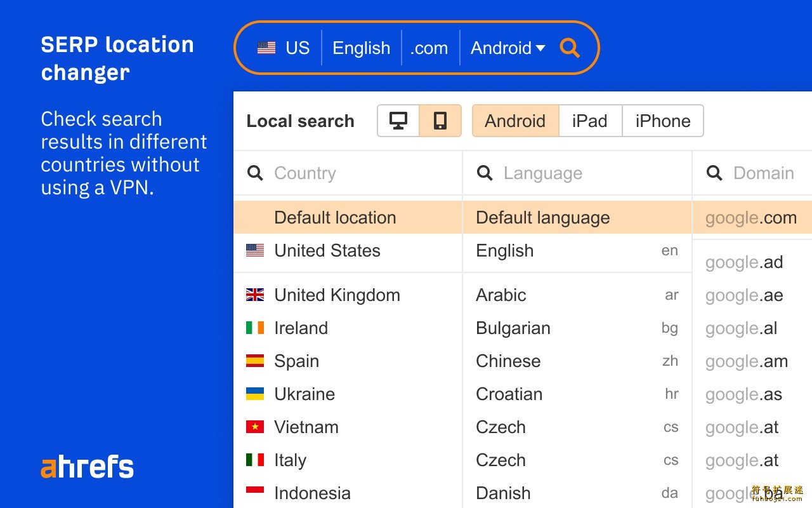Click the Ukraine flag icon
The image size is (812, 508).
(x=255, y=394)
